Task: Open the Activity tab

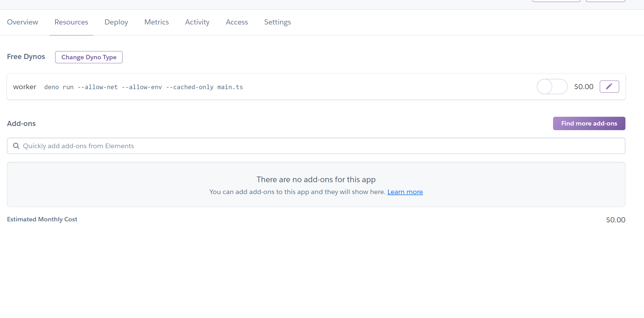Action: [197, 22]
